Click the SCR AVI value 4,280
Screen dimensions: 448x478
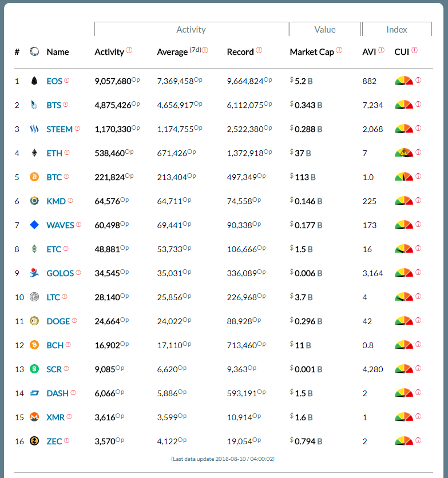click(x=372, y=369)
